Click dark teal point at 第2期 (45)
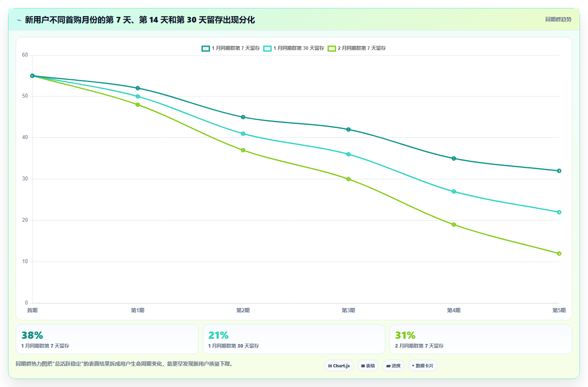The image size is (588, 387). (x=243, y=117)
